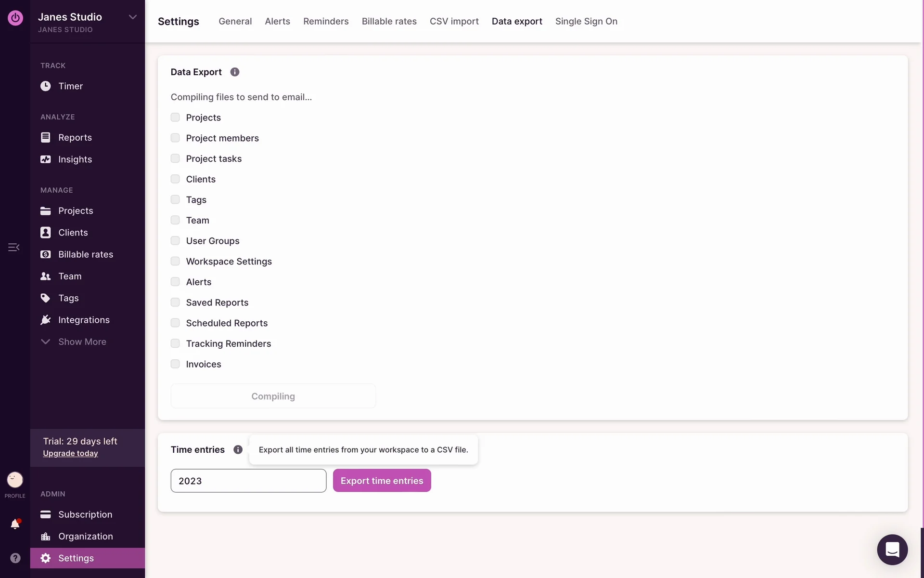Click the Billable rates dollar icon
The image size is (924, 578).
click(45, 254)
